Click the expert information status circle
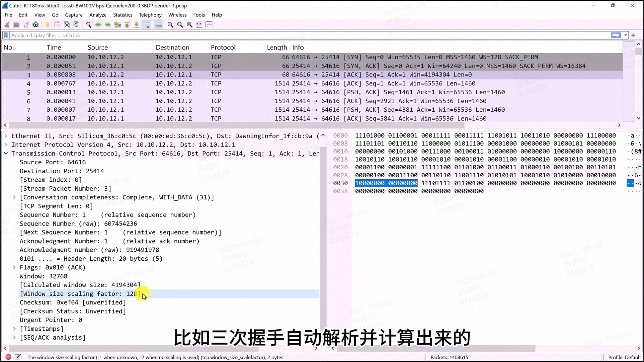Screen dimensions: 644x362 (x=8, y=357)
